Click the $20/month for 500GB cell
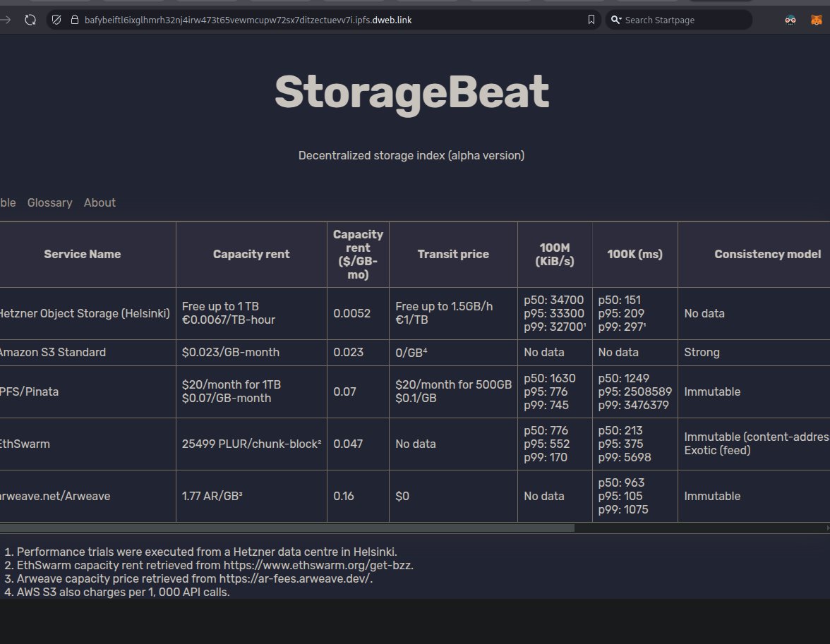The width and height of the screenshot is (830, 644). (453, 391)
